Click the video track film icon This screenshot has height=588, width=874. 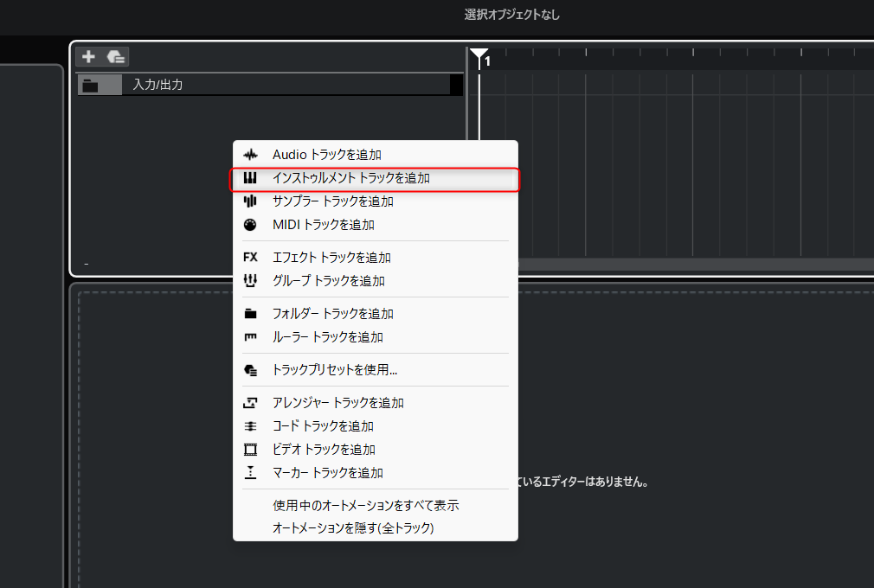click(x=250, y=450)
